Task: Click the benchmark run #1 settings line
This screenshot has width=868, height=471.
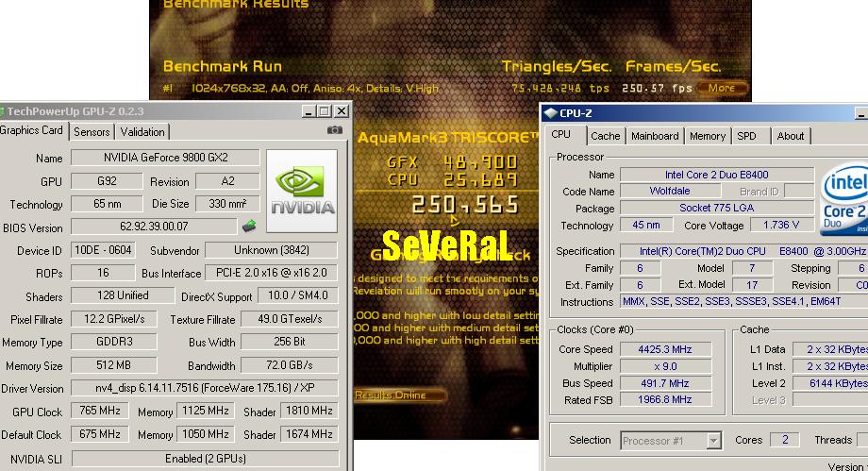Action: pos(301,88)
